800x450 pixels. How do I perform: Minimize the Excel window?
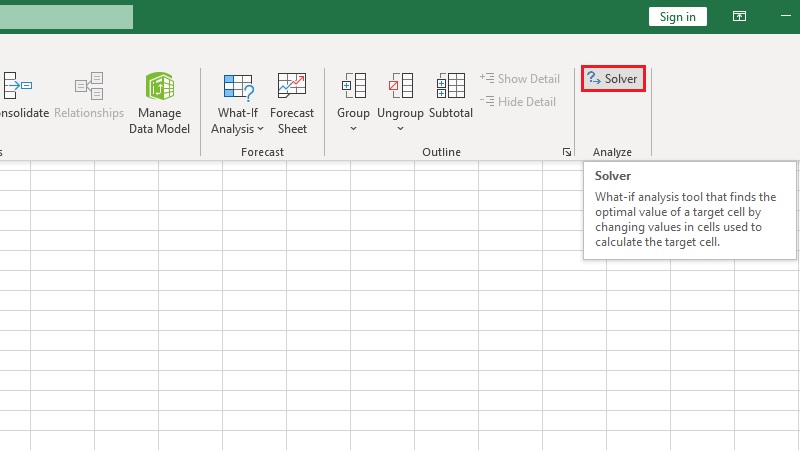coord(786,16)
